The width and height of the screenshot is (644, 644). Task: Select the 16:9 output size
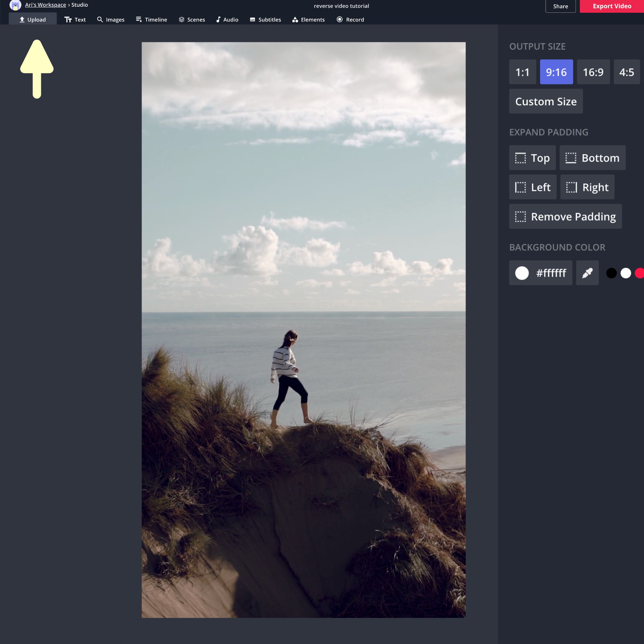[593, 72]
